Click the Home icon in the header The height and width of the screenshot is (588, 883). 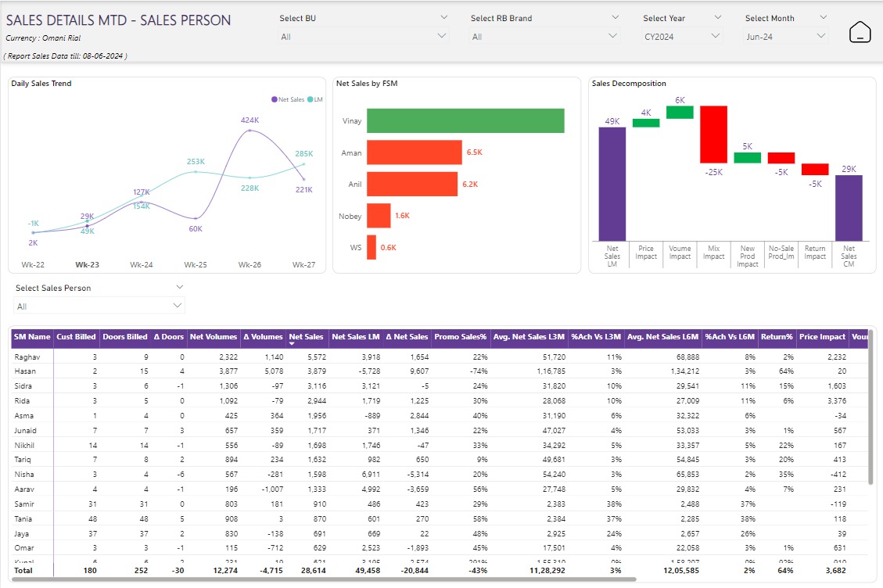[860, 32]
